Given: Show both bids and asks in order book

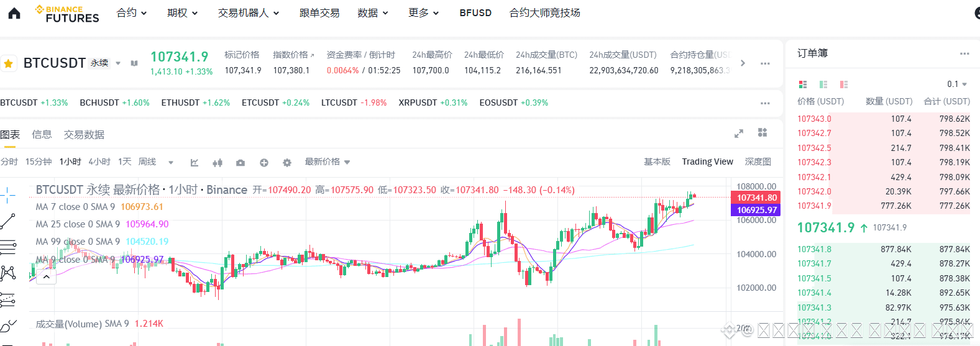Looking at the screenshot, I should click(803, 84).
